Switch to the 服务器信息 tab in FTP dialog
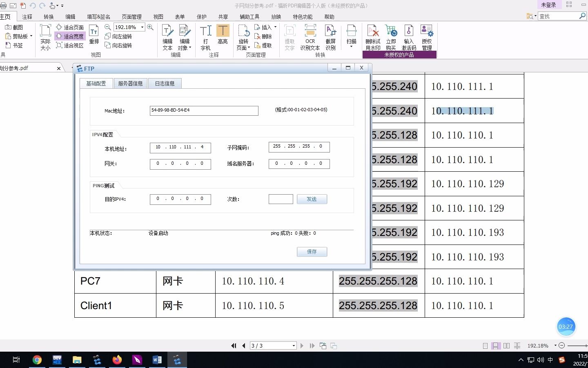Screen dimensions: 588x368 (x=130, y=83)
